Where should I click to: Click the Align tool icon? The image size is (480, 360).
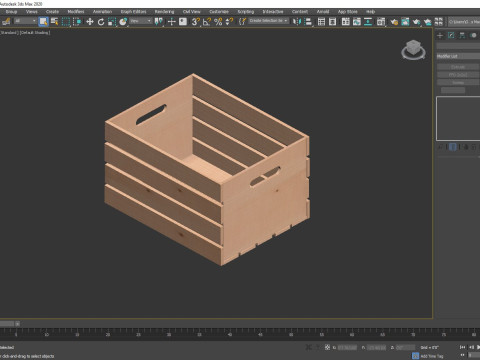pos(308,22)
